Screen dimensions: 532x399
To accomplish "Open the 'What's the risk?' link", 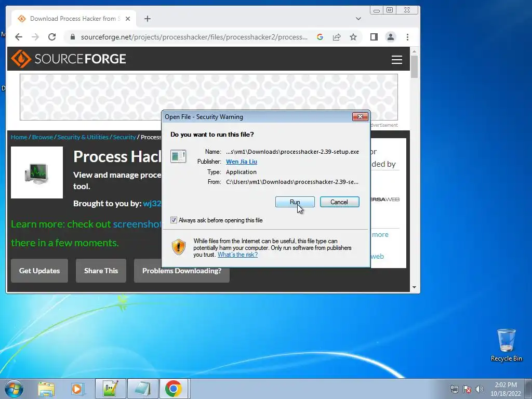I will point(237,255).
